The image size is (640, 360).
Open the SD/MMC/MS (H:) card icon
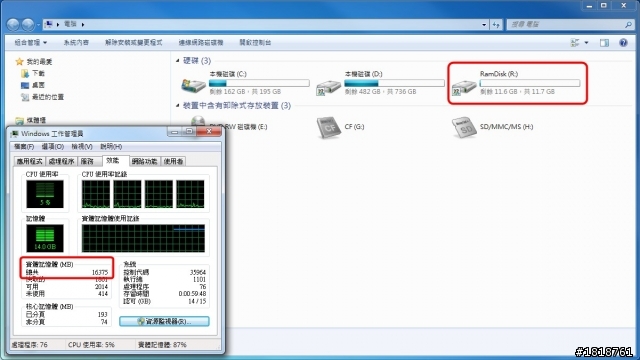click(464, 127)
